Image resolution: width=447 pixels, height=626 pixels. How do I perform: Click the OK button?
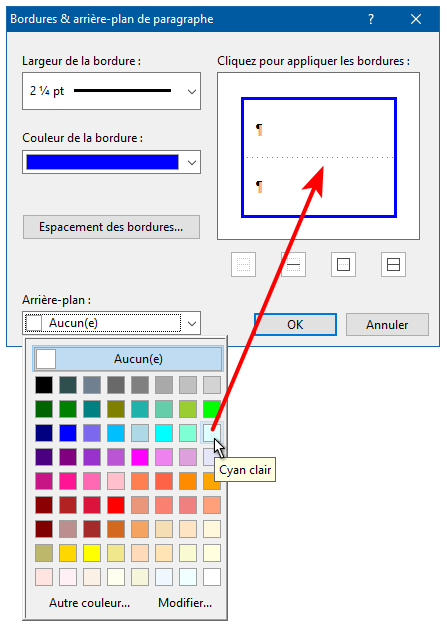tap(295, 325)
